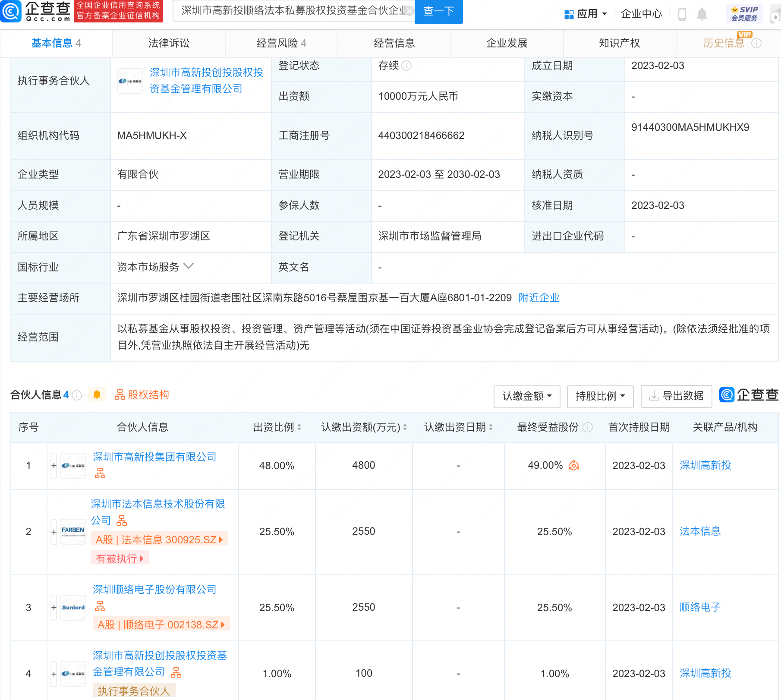Open the 持股比例 filter dropdown

point(600,396)
